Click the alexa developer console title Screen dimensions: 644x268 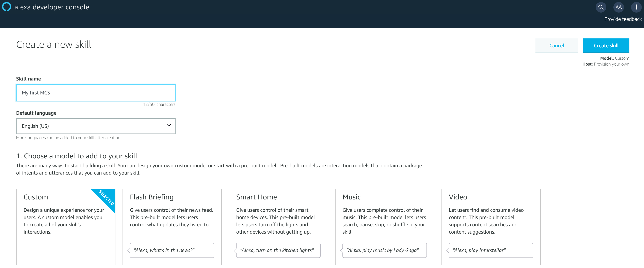52,7
